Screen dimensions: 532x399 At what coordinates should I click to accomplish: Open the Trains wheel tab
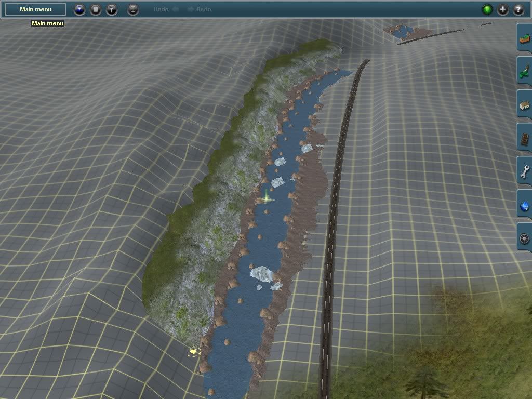click(x=524, y=237)
